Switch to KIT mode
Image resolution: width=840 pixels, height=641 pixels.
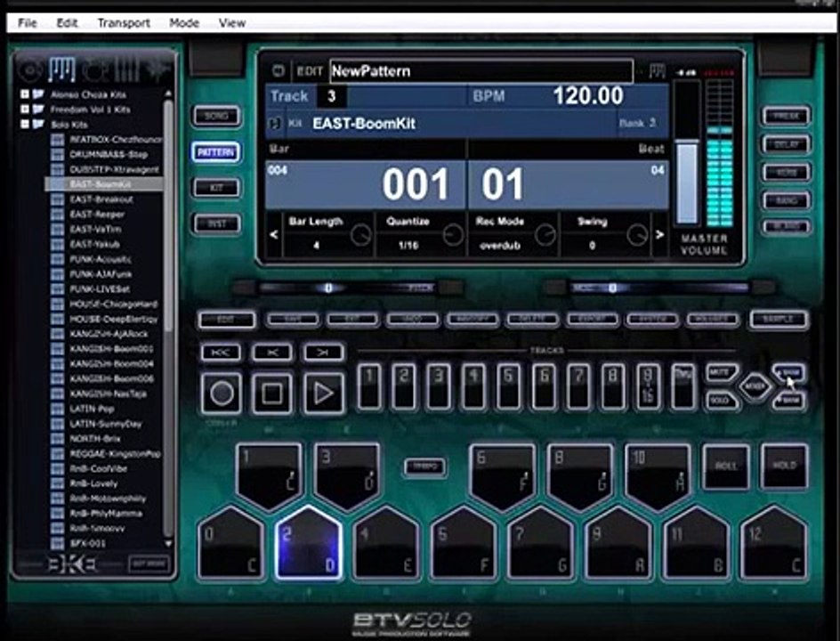coord(216,188)
